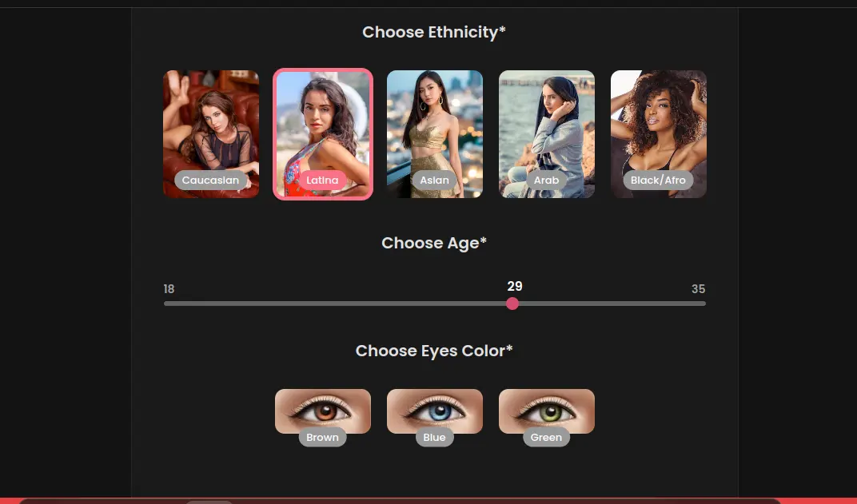Click the age value 29 above slider
This screenshot has width=857, height=504.
(x=515, y=286)
